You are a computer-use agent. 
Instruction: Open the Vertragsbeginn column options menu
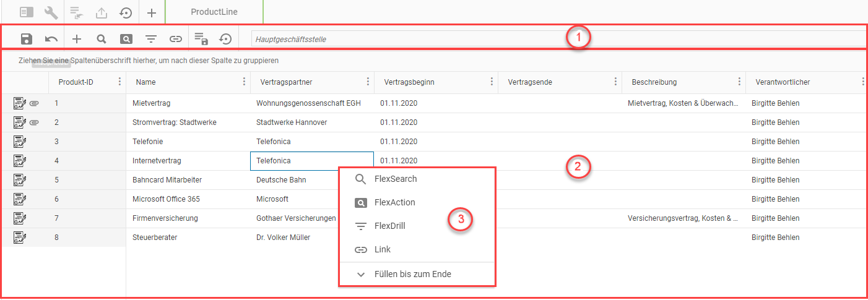point(492,82)
